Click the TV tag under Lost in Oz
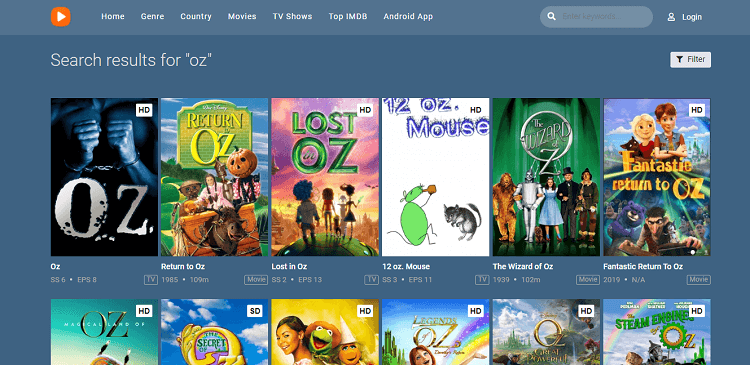Viewport: 750px width, 365px height. point(371,280)
